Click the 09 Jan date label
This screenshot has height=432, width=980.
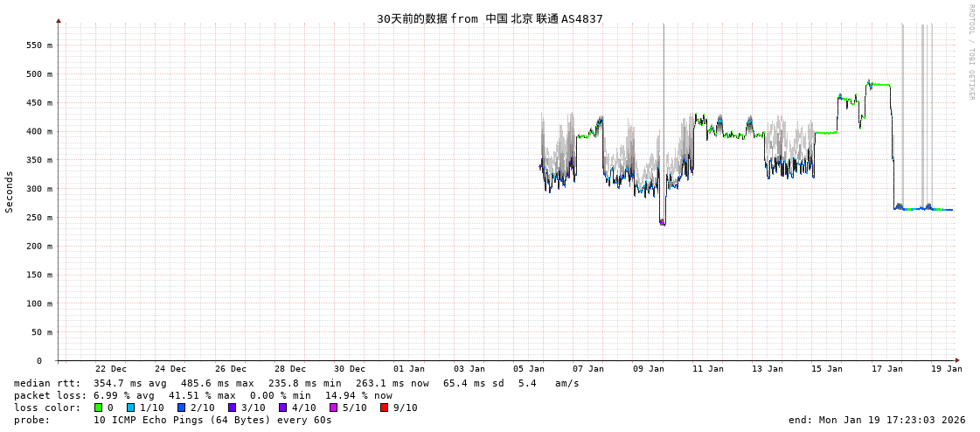pyautogui.click(x=649, y=369)
